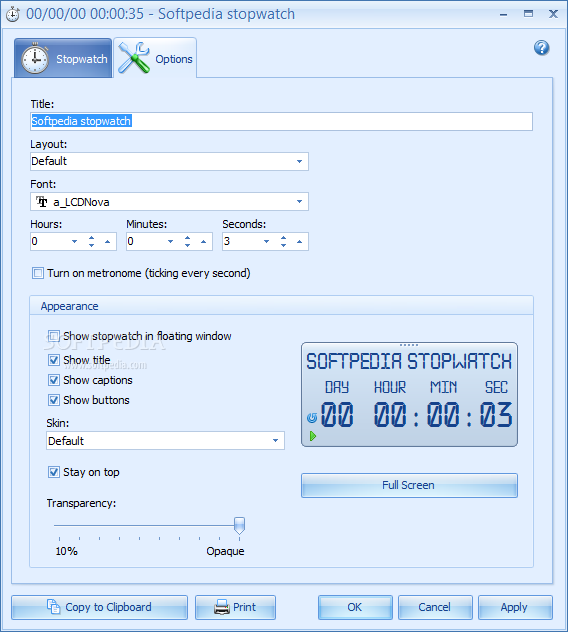568x632 pixels.
Task: Open the Seconds dropdown arrow
Action: point(266,241)
